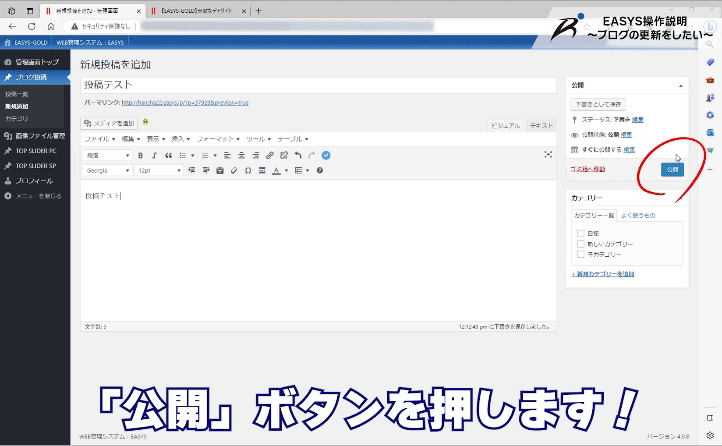The width and height of the screenshot is (722, 446).
Task: Open プロフィール in the sidebar
Action: point(35,181)
